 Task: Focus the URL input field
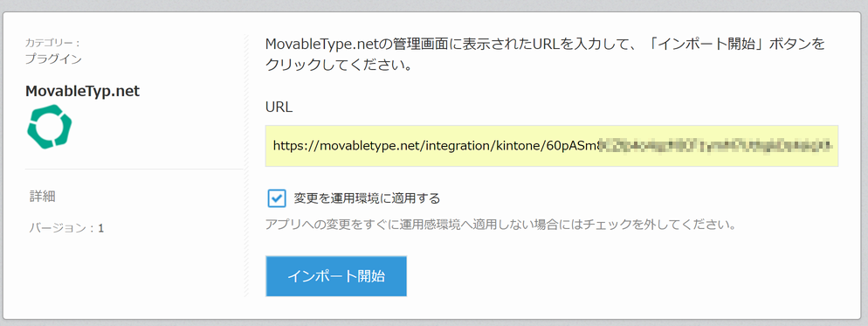tap(551, 146)
